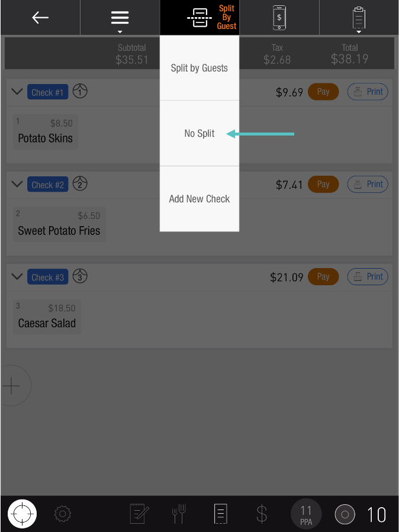Collapse Check #2 with its chevron
Screen dimensions: 399x532
(17, 184)
